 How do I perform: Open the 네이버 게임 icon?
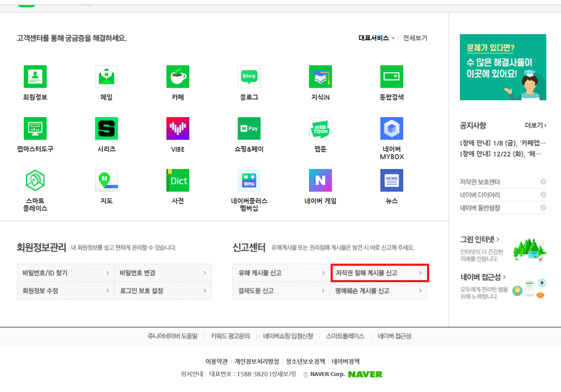[x=320, y=180]
